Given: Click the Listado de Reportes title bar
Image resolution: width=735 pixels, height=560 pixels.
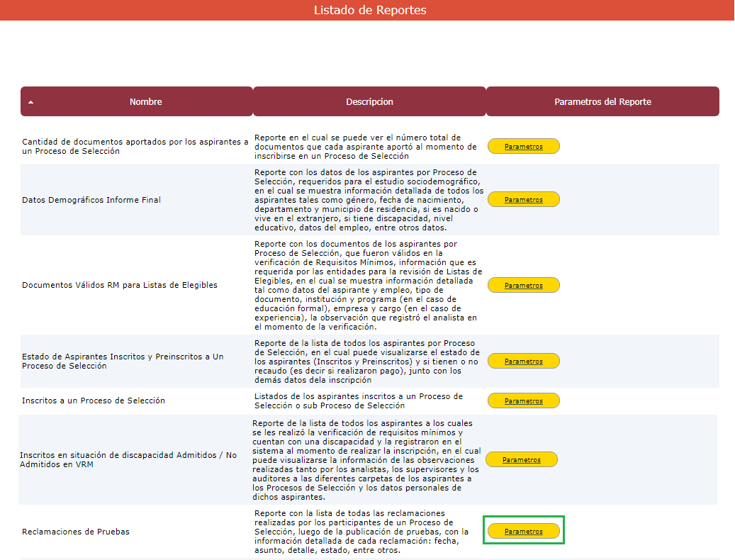Looking at the screenshot, I should (x=369, y=10).
